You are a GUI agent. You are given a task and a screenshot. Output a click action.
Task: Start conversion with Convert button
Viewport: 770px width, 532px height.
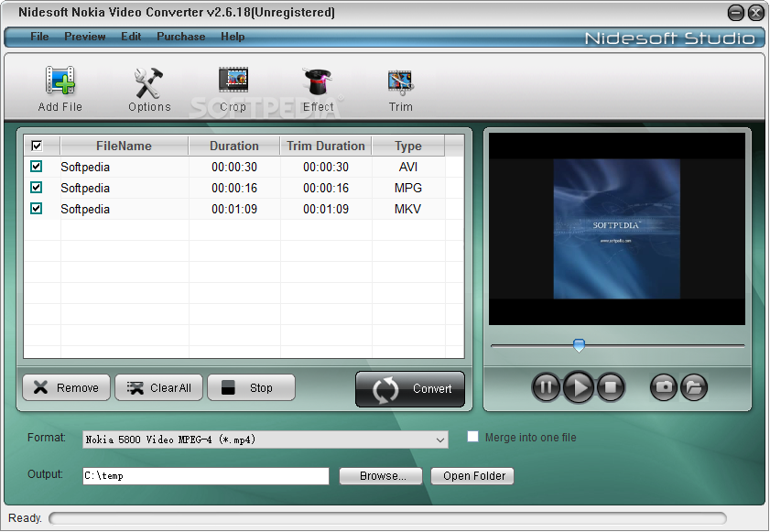[410, 389]
